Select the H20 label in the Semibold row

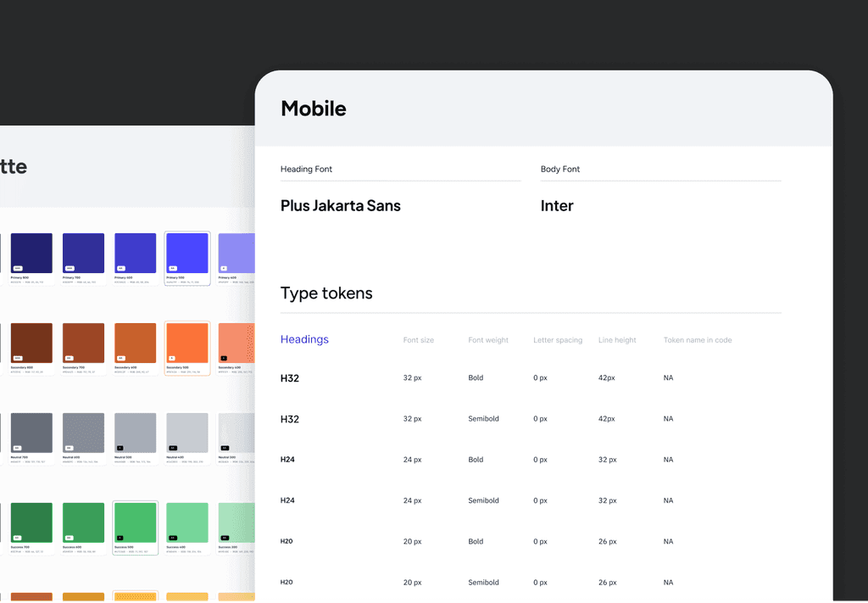click(x=287, y=583)
